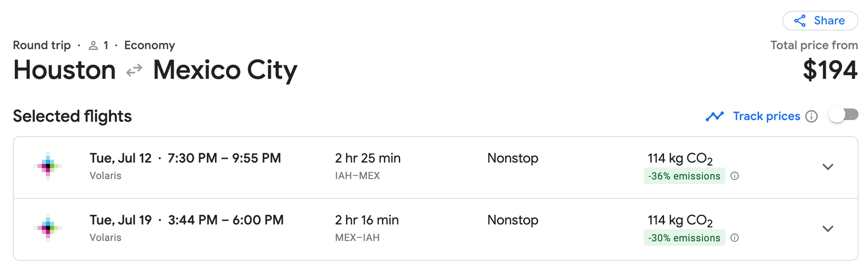The width and height of the screenshot is (868, 269).
Task: Click the passenger count person icon
Action: tap(94, 45)
